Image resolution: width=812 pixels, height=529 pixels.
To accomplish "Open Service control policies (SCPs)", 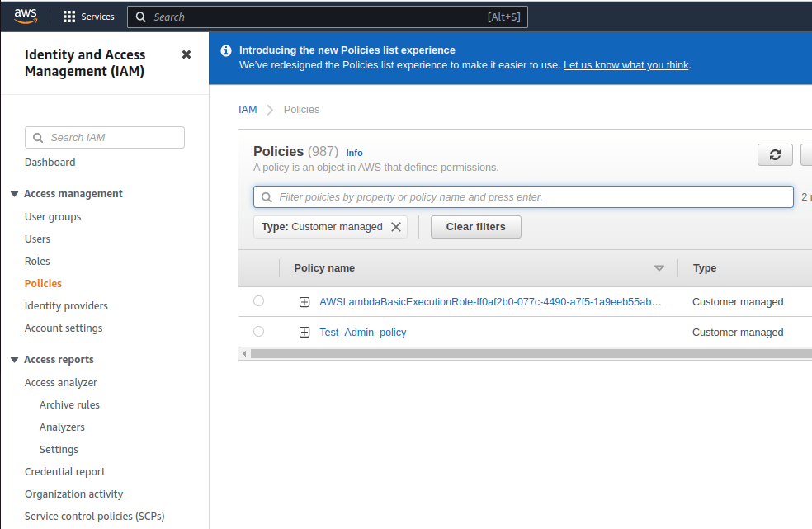I will pos(95,516).
